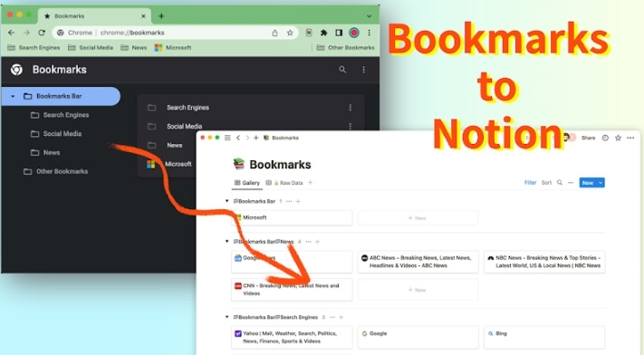Open NBC News gallery card
The height and width of the screenshot is (355, 644).
(x=544, y=262)
